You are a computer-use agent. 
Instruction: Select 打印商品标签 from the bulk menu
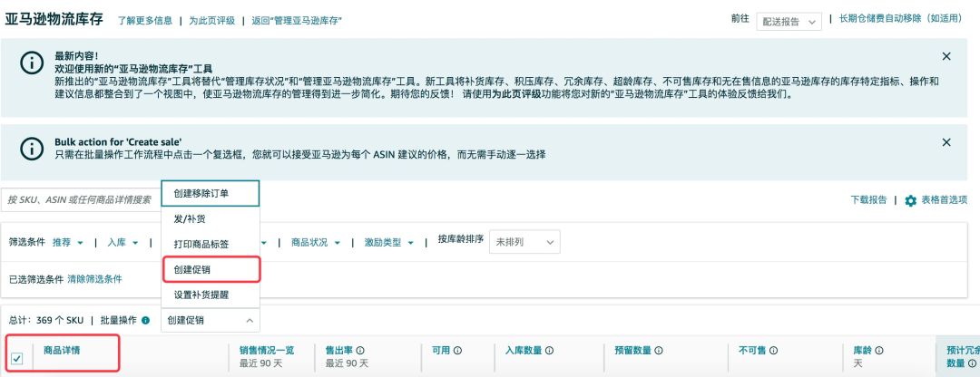click(210, 244)
